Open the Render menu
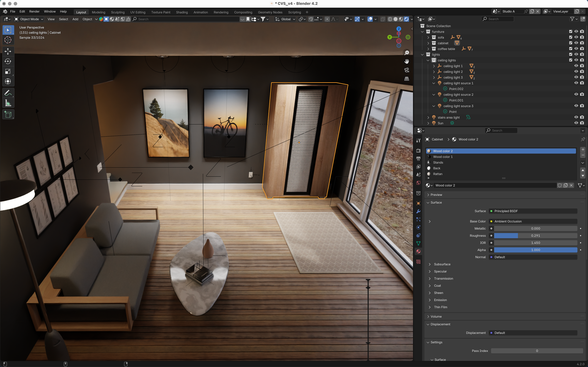Viewport: 588px width, 367px height. (x=34, y=11)
